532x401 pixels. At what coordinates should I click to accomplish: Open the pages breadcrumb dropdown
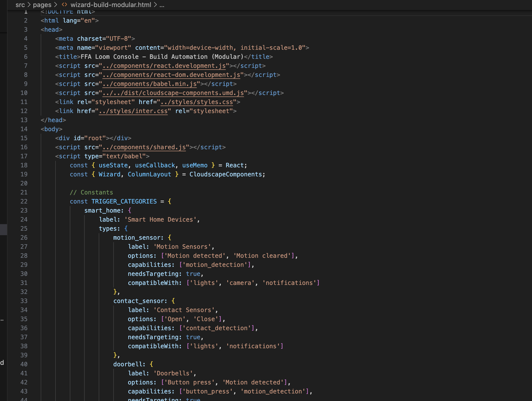(42, 5)
